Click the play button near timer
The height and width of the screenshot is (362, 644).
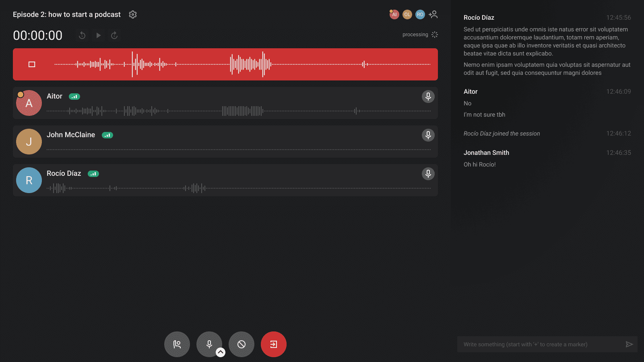click(98, 35)
